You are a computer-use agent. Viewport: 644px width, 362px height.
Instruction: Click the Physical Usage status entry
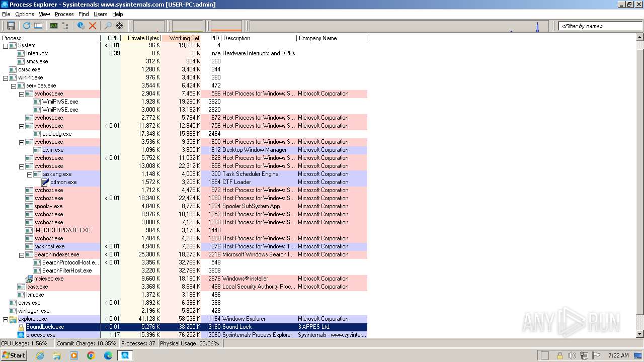pyautogui.click(x=190, y=343)
